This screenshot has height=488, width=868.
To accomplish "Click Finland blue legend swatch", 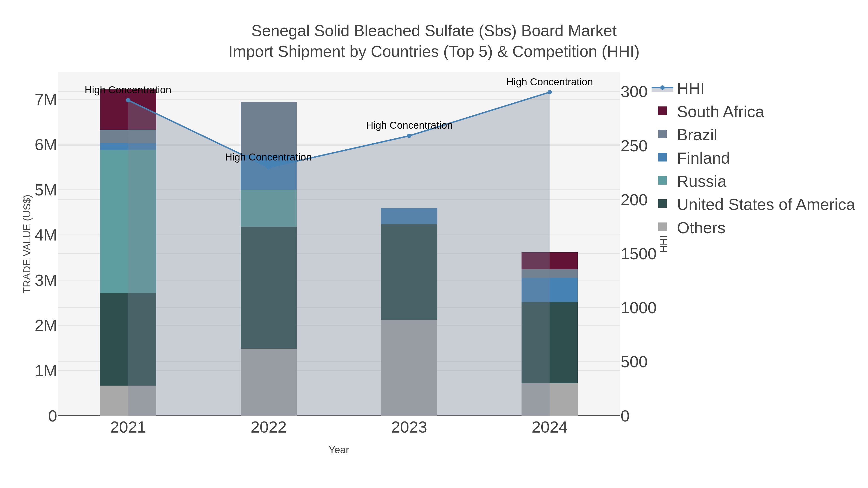I will 663,157.
